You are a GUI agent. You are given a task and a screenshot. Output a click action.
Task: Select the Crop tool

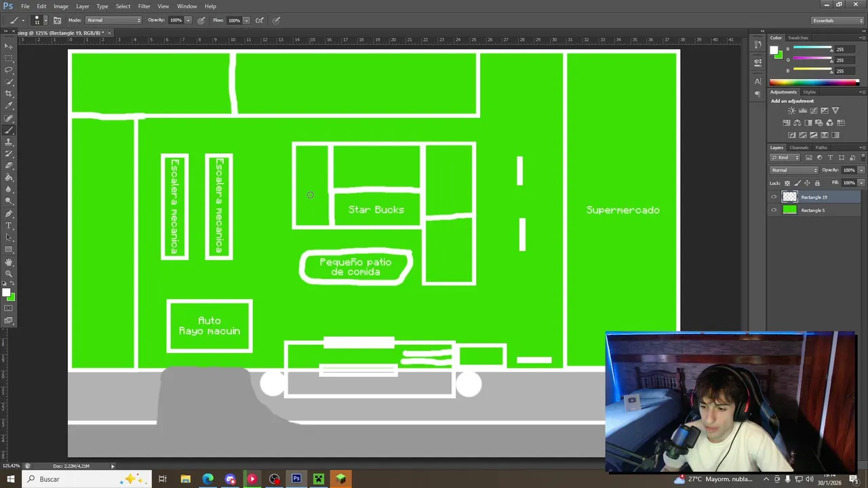pyautogui.click(x=9, y=94)
